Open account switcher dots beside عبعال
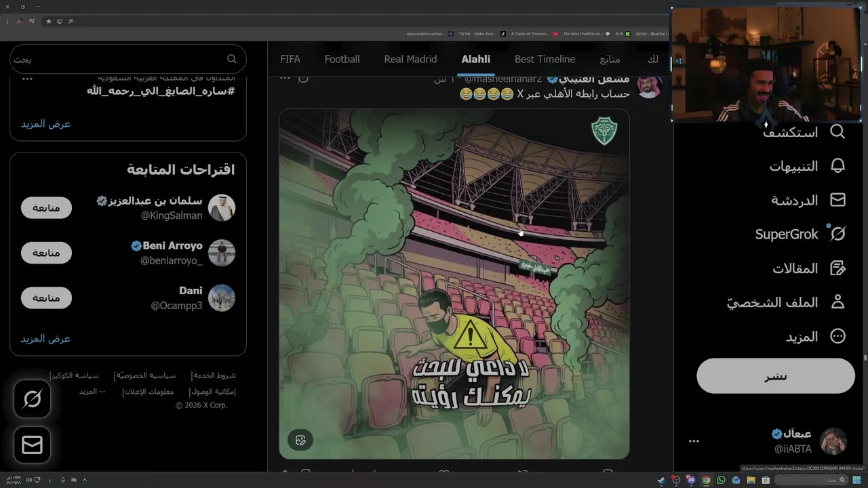The image size is (868, 488). 694,441
